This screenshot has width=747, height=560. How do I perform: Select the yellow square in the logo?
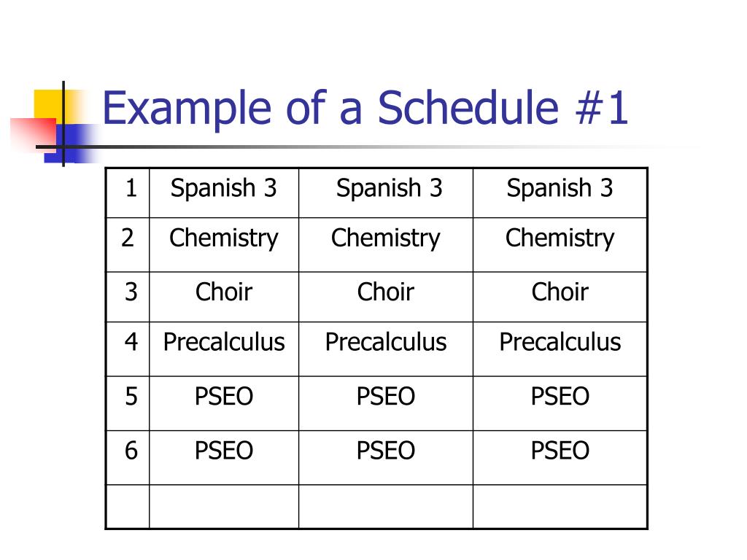(49, 104)
